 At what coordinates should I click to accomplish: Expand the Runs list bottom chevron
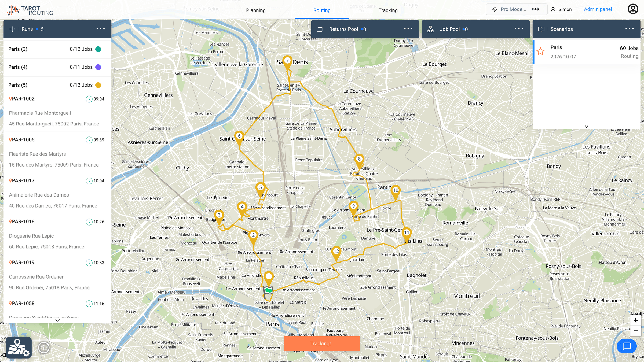(x=57, y=320)
